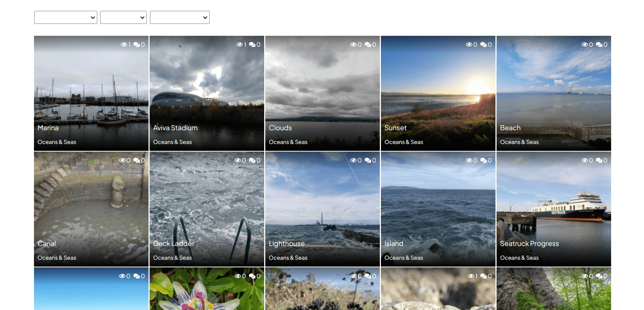Image resolution: width=644 pixels, height=310 pixels.
Task: Select Oceans & Seas category under Sunset
Action: pyautogui.click(x=404, y=142)
